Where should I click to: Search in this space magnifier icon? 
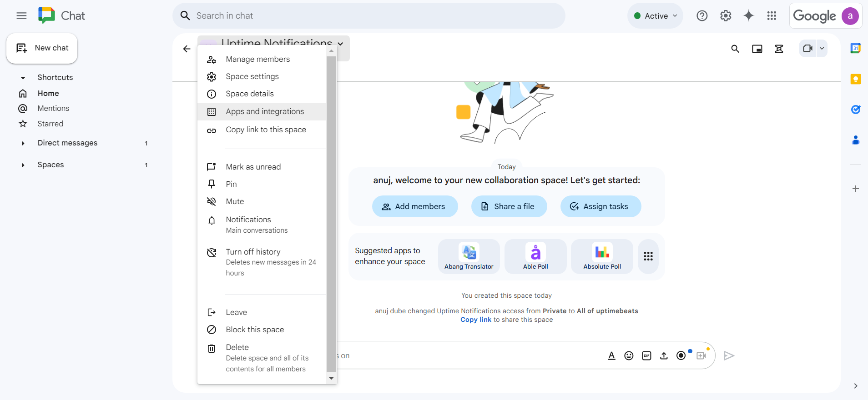click(735, 49)
